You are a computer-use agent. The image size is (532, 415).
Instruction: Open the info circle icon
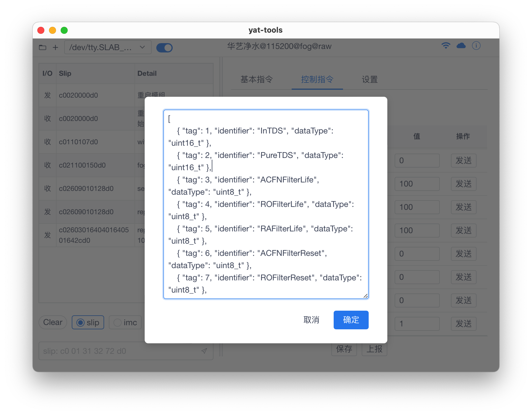[x=476, y=45]
